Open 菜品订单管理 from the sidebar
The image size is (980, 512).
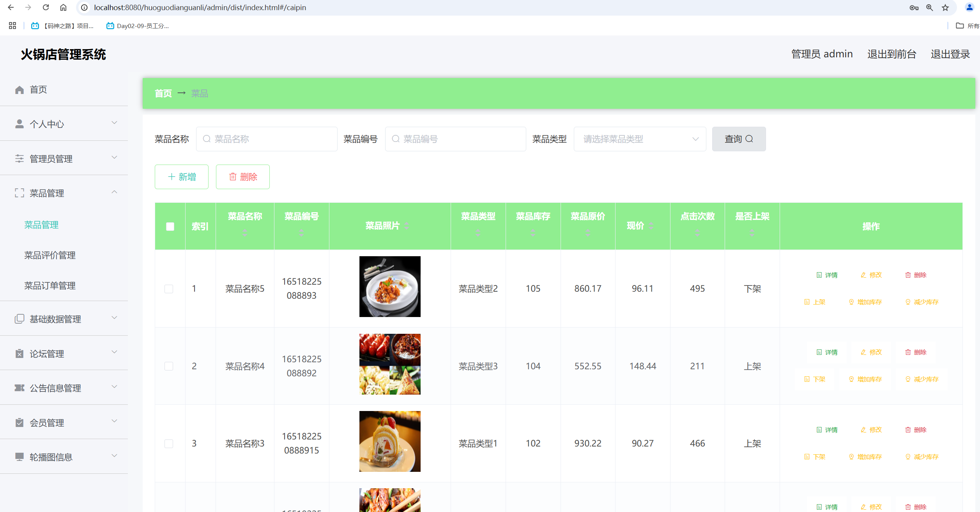pyautogui.click(x=50, y=285)
